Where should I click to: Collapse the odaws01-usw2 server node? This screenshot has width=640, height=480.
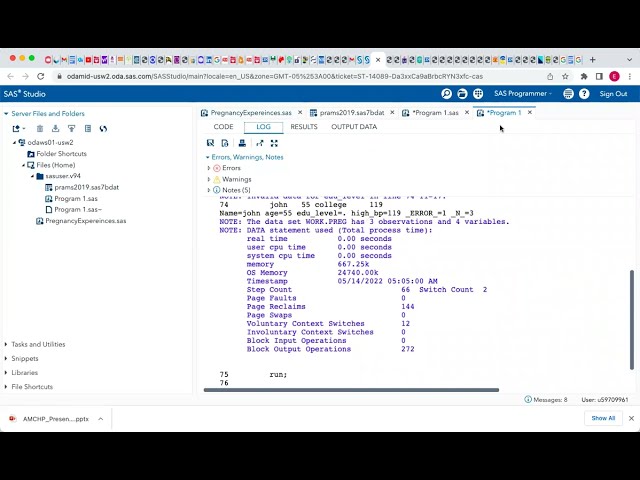15,142
